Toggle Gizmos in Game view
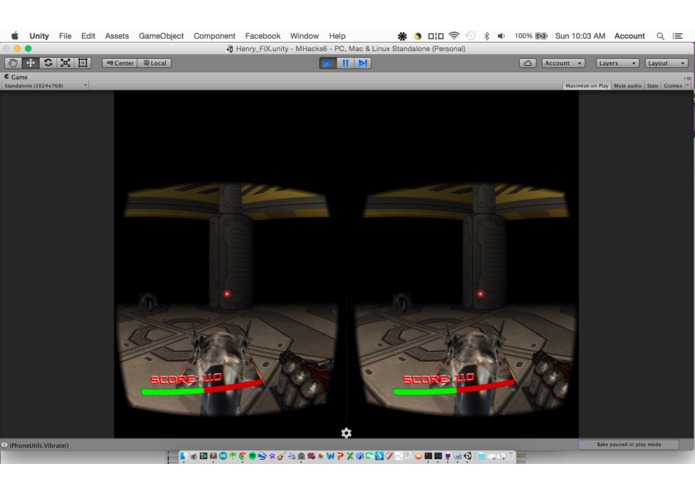Image resolution: width=695 pixels, height=494 pixels. [x=673, y=86]
